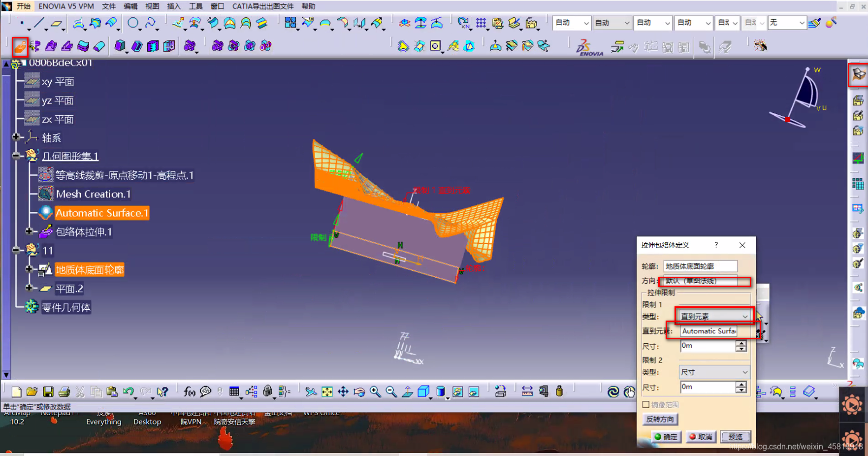Select the Line creation tool
Viewport: 868px width, 456px height.
click(x=39, y=23)
